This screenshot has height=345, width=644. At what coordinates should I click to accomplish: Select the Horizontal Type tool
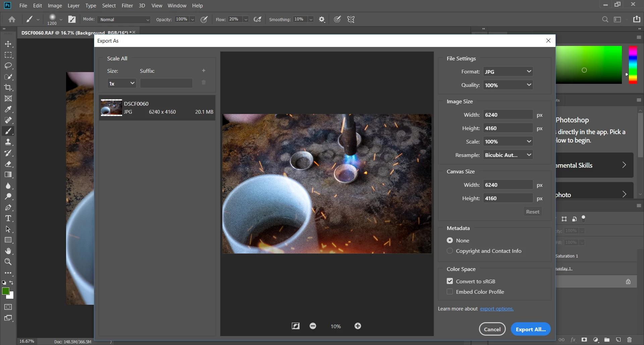click(8, 219)
